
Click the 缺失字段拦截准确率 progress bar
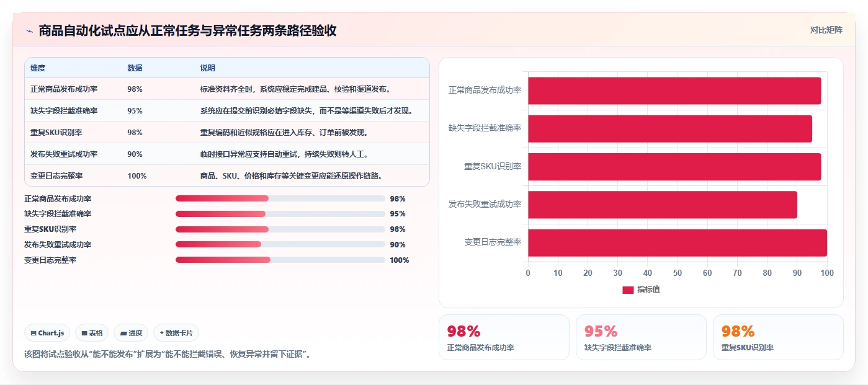click(280, 214)
